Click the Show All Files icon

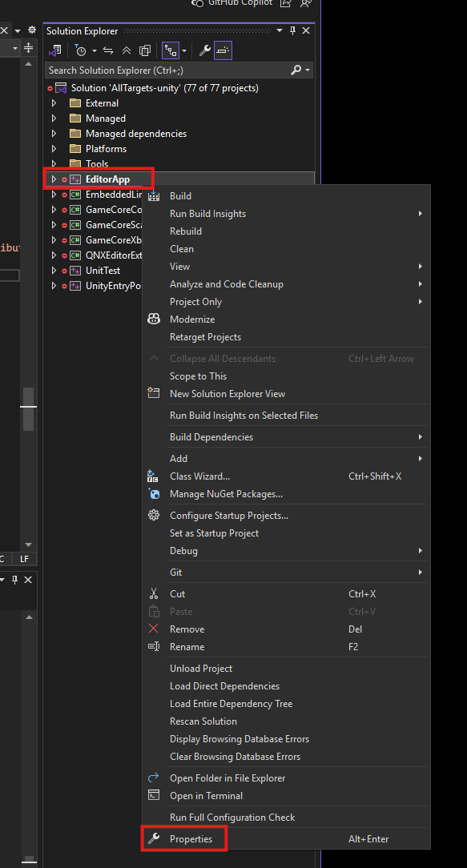click(145, 51)
